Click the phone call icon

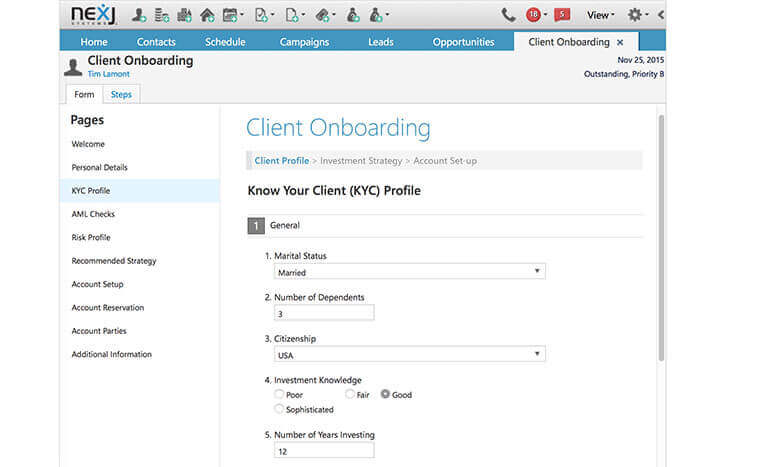508,15
